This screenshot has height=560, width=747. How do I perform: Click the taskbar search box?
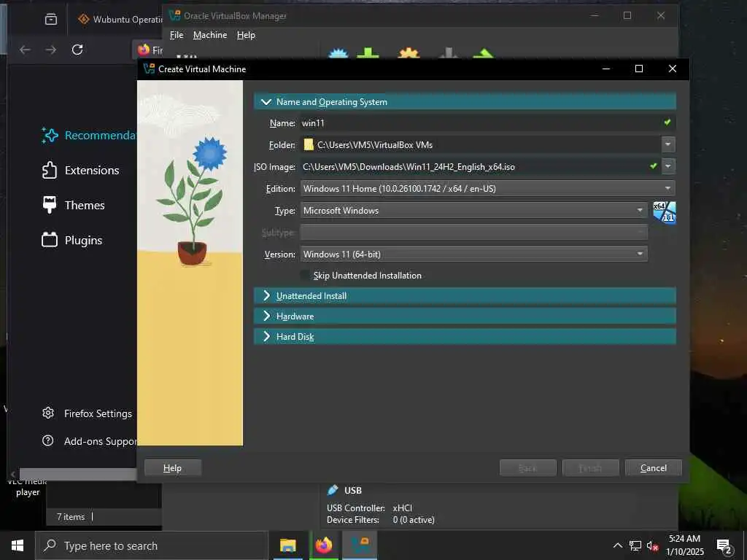point(152,545)
